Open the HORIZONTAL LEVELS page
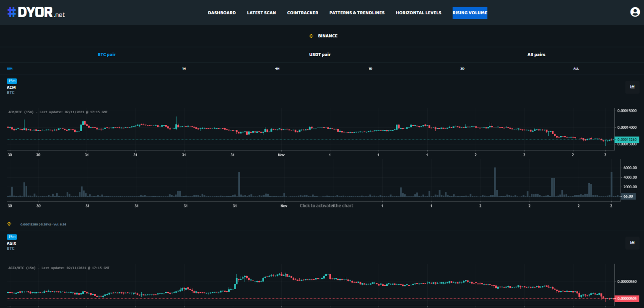 click(418, 13)
